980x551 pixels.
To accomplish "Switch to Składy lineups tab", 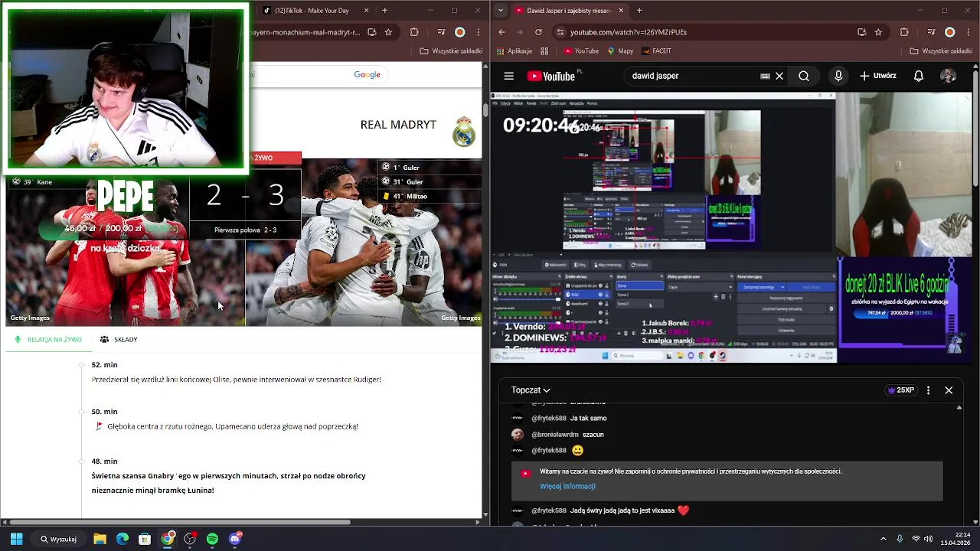I will click(x=119, y=340).
